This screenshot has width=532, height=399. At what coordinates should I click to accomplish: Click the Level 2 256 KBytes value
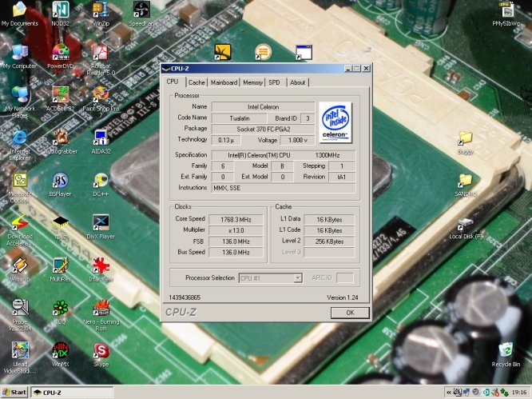[x=329, y=241]
